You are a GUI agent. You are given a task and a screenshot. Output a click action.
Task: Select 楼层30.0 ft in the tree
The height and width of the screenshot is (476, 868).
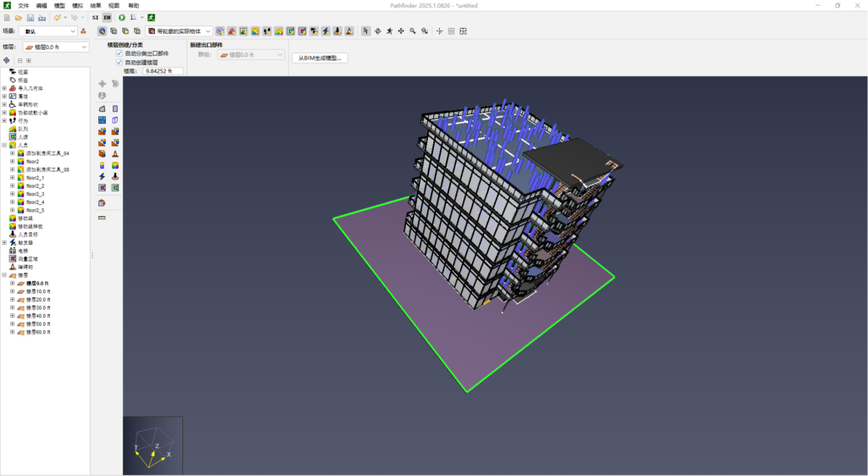click(x=38, y=307)
